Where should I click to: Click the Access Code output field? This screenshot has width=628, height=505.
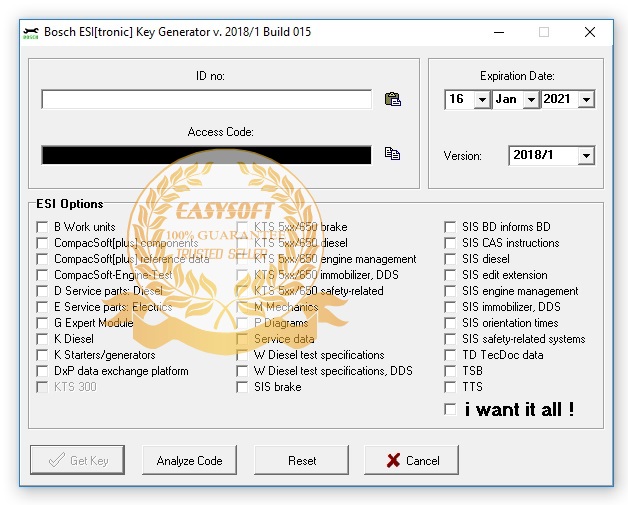pyautogui.click(x=206, y=155)
